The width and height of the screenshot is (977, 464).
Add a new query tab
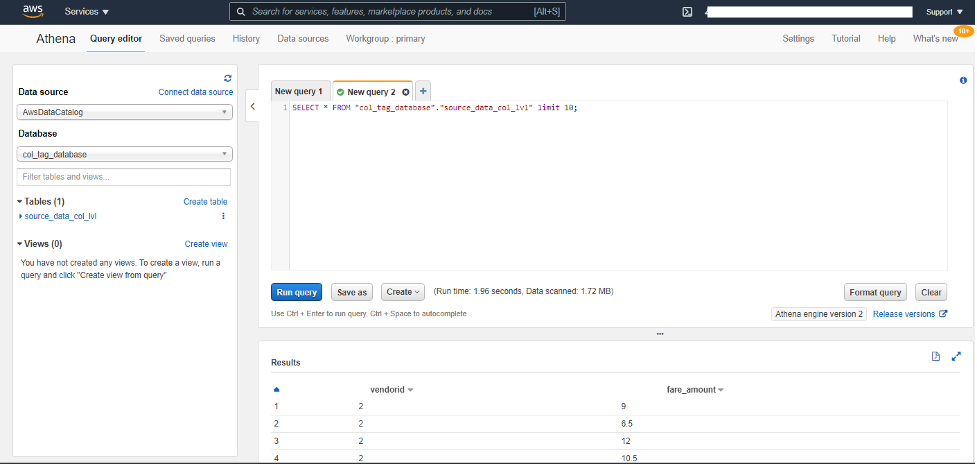coord(422,91)
